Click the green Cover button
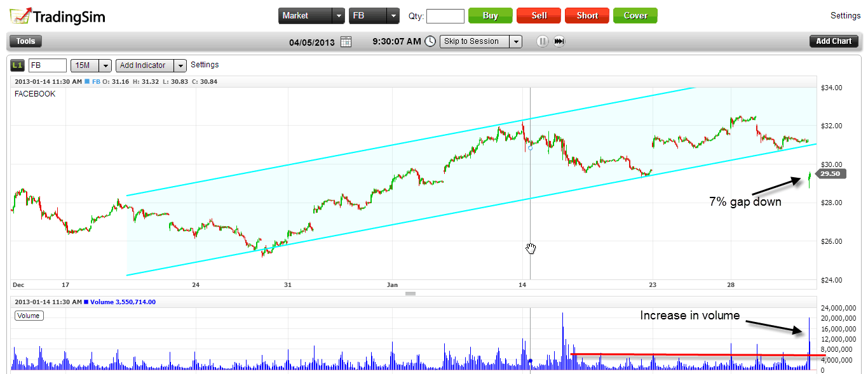 (x=635, y=16)
